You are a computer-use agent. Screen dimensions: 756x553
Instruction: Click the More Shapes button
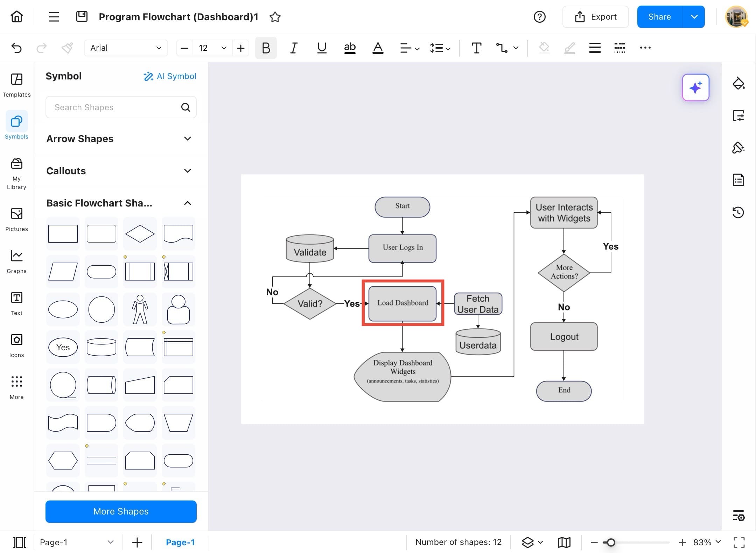(x=121, y=511)
